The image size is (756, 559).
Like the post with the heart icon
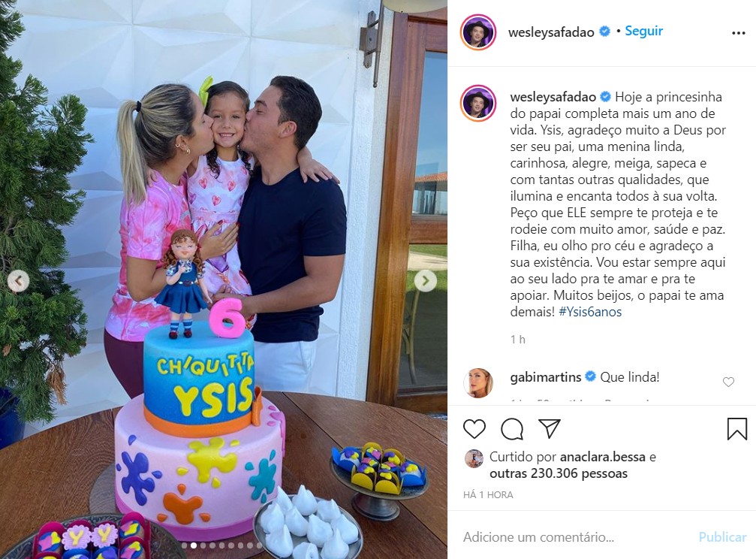pos(474,429)
